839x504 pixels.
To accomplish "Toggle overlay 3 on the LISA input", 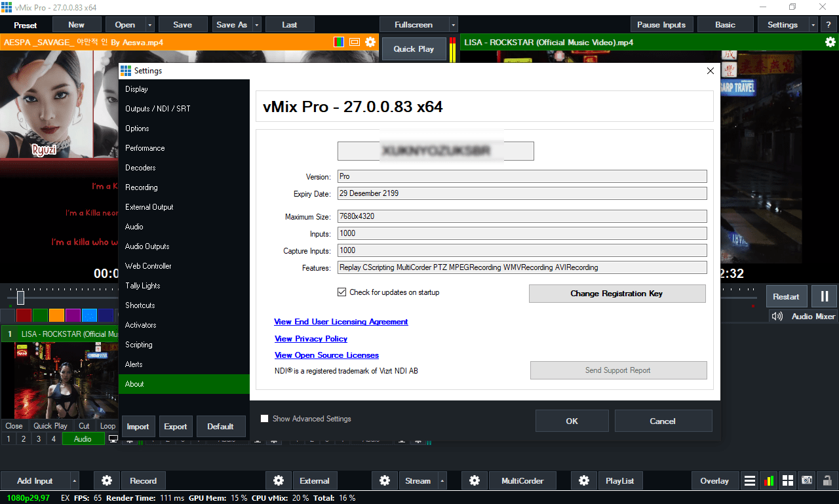I will point(39,439).
